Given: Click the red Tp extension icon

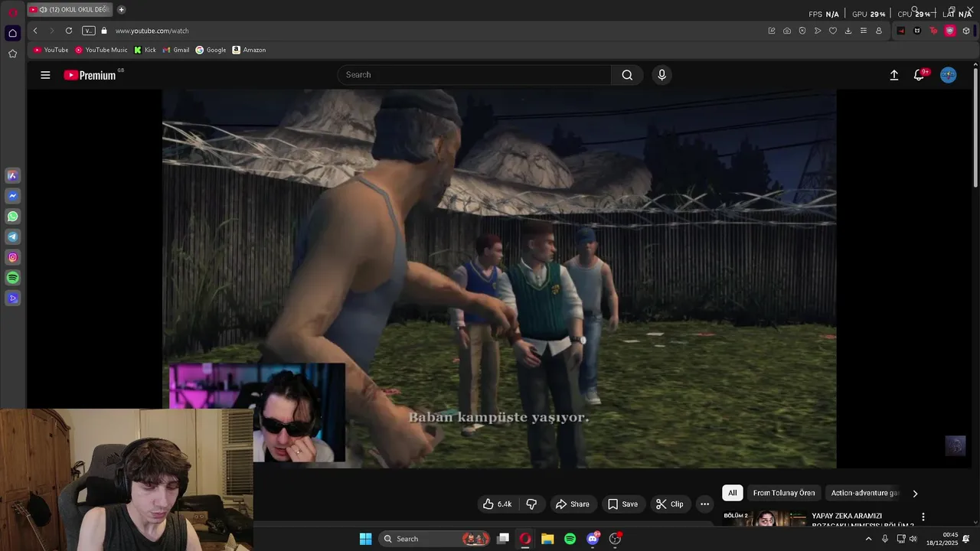Looking at the screenshot, I should (x=933, y=31).
